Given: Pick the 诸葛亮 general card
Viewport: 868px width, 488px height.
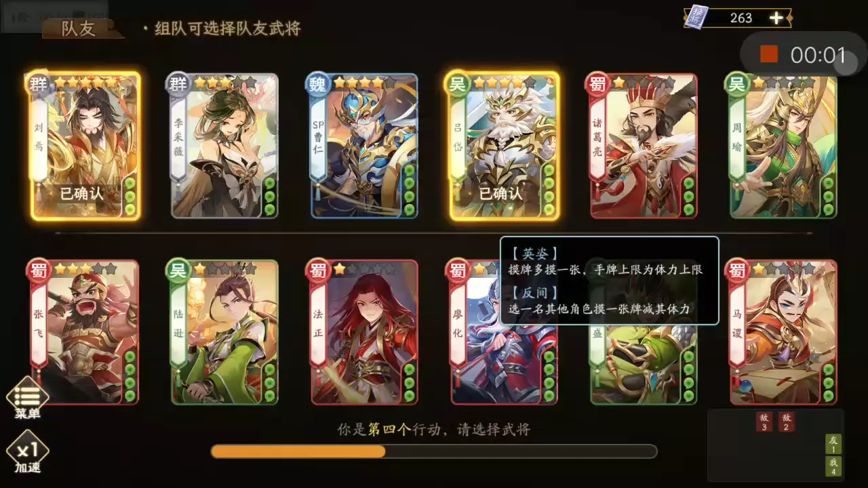Looking at the screenshot, I should pyautogui.click(x=644, y=146).
